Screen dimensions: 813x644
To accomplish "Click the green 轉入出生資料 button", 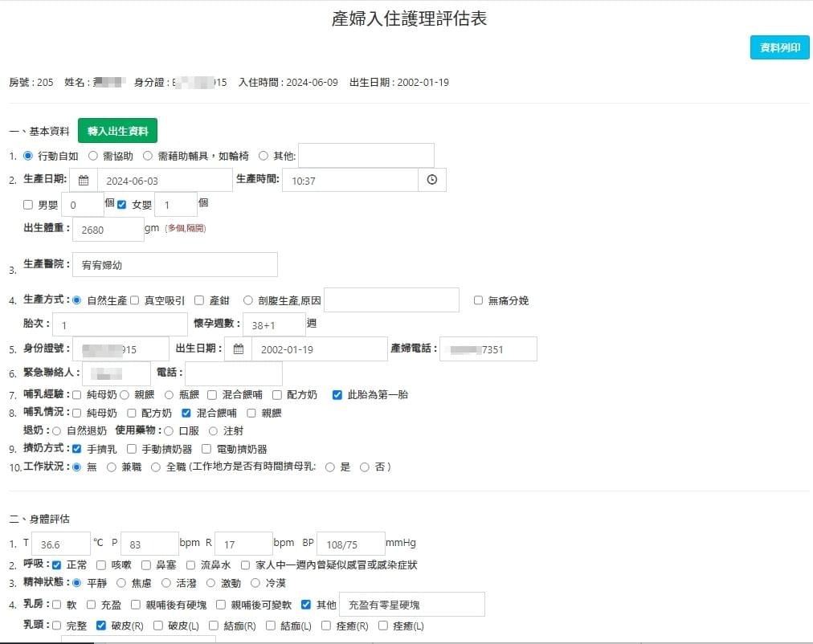I will [117, 131].
